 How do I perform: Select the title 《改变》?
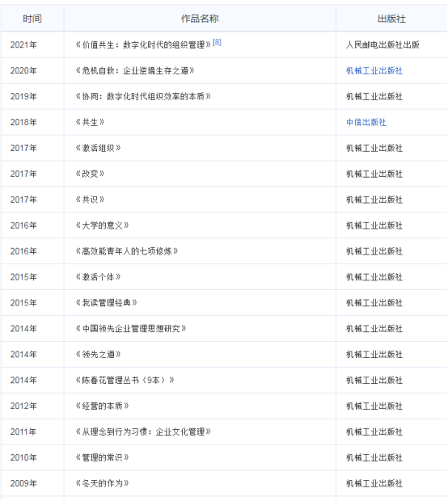point(91,174)
